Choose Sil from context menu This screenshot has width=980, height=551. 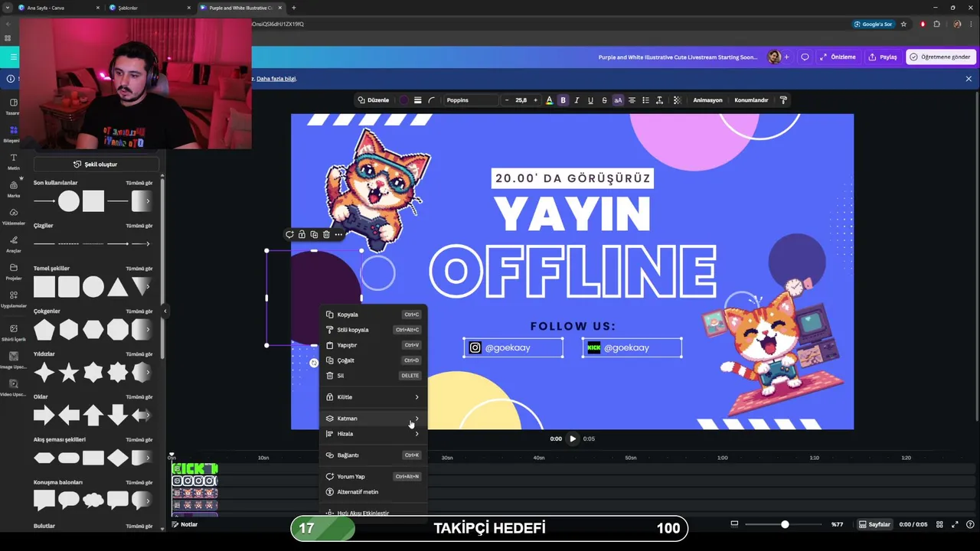click(x=373, y=376)
